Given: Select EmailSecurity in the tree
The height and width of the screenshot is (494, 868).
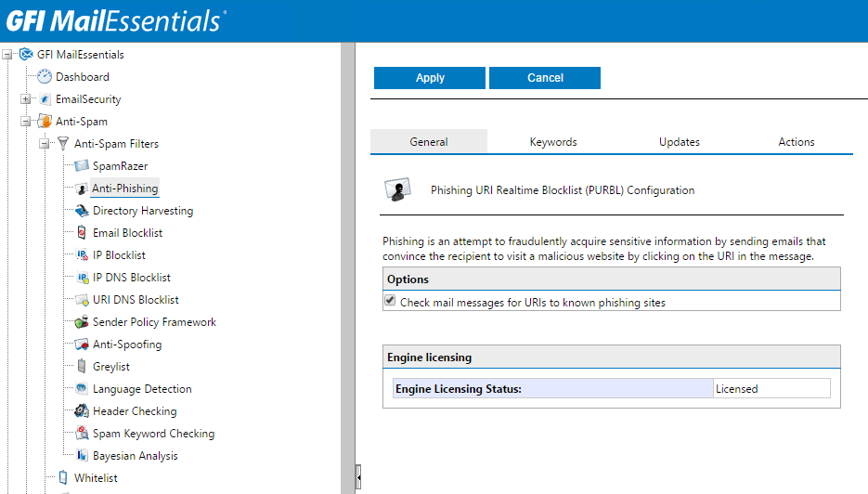Looking at the screenshot, I should [x=88, y=99].
